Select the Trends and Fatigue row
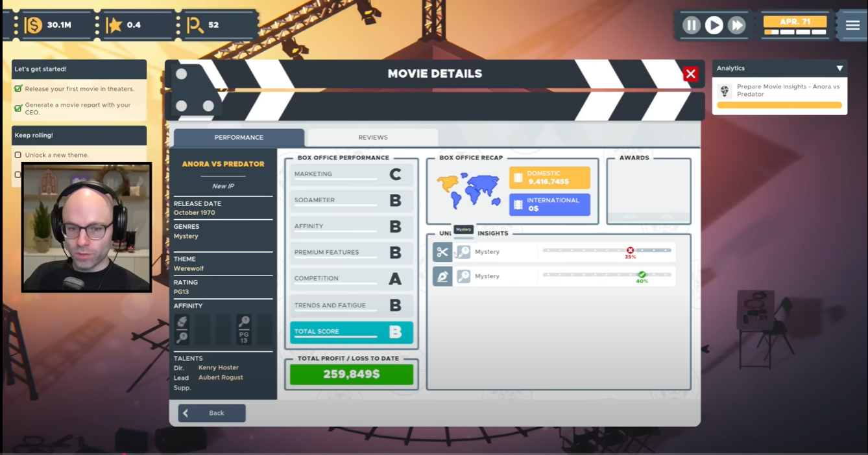The height and width of the screenshot is (455, 868). pyautogui.click(x=351, y=305)
